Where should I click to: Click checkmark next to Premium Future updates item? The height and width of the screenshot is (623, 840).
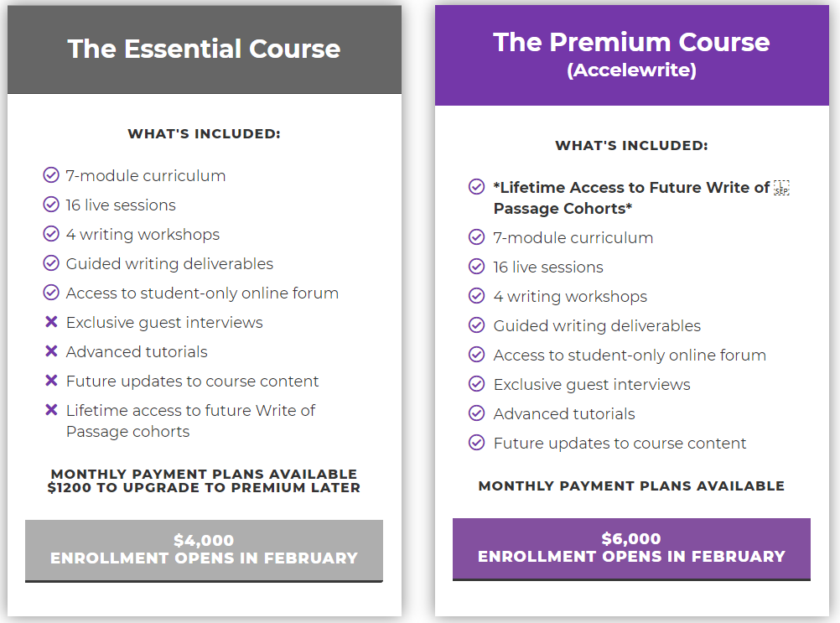click(x=476, y=443)
